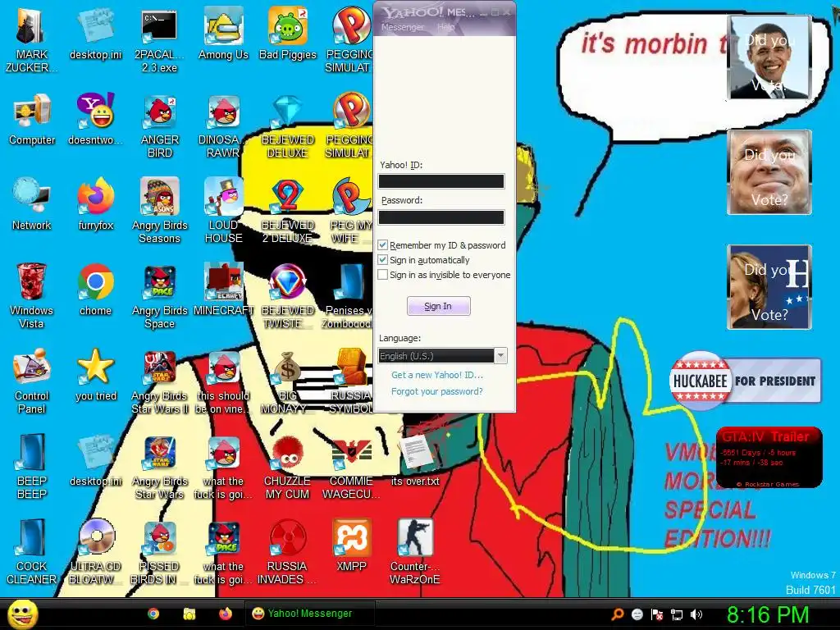Open the Among Us shortcut
Viewport: 840px width, 630px height.
[223, 34]
